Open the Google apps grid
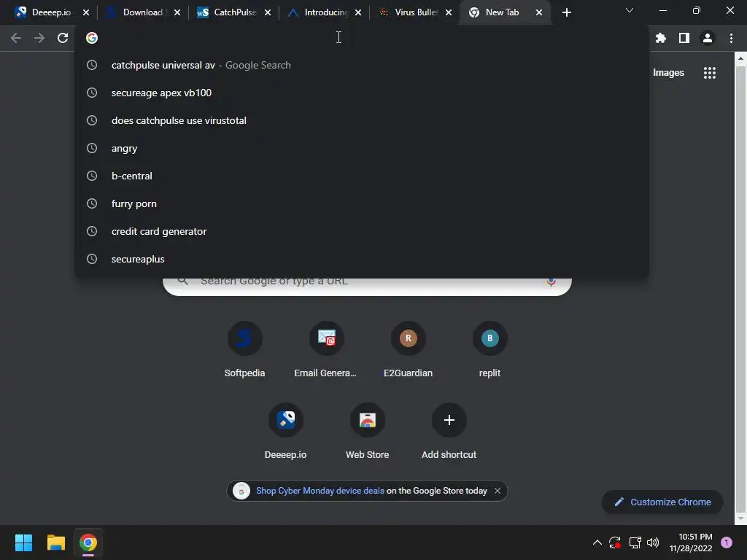Screen dimensions: 747x560 (709, 73)
